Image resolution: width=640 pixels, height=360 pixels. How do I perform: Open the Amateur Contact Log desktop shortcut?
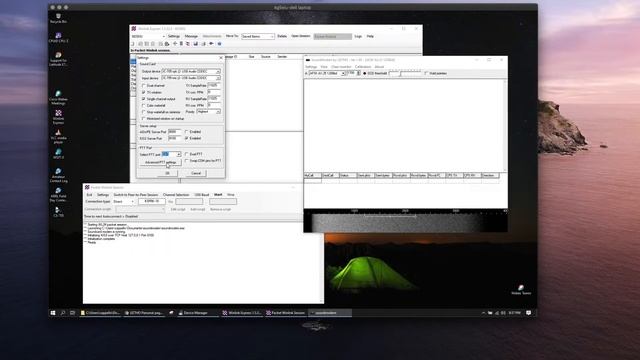pos(58,175)
